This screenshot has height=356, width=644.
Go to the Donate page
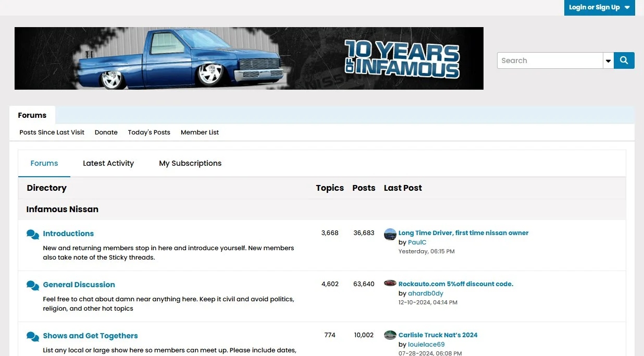(x=106, y=132)
